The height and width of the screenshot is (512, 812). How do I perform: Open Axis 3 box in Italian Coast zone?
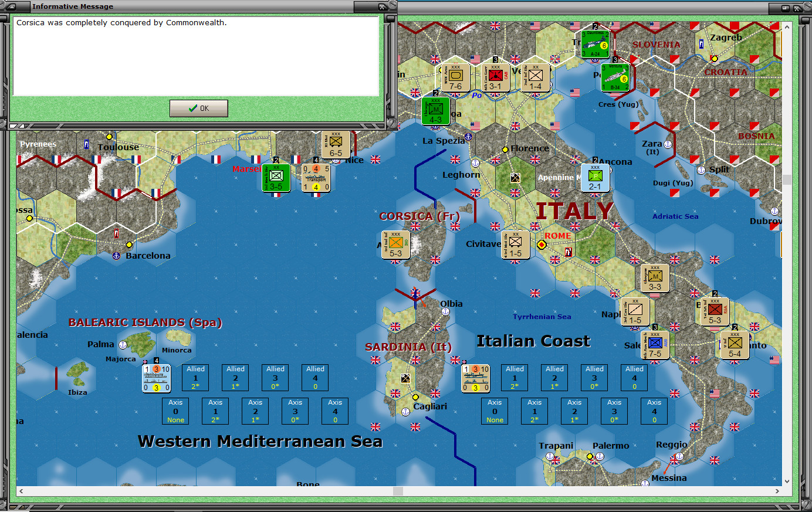[x=614, y=411]
